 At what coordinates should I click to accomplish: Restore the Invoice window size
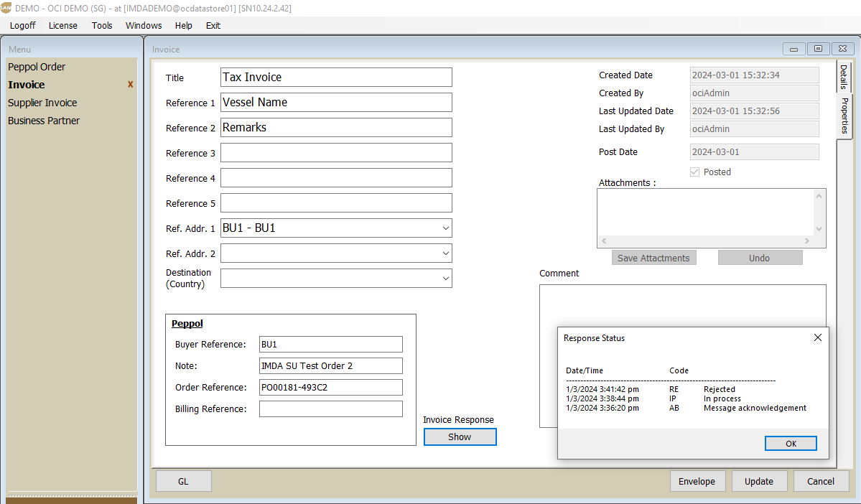pyautogui.click(x=818, y=49)
